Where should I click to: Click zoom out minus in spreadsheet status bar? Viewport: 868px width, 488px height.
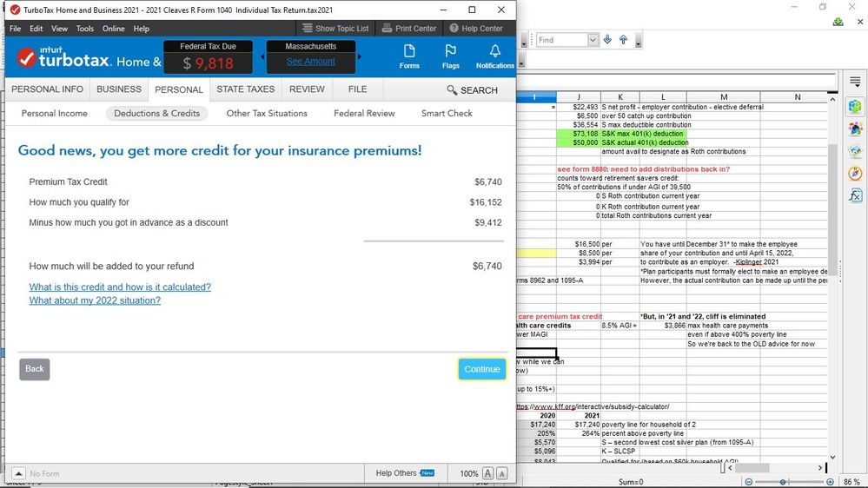pyautogui.click(x=748, y=482)
